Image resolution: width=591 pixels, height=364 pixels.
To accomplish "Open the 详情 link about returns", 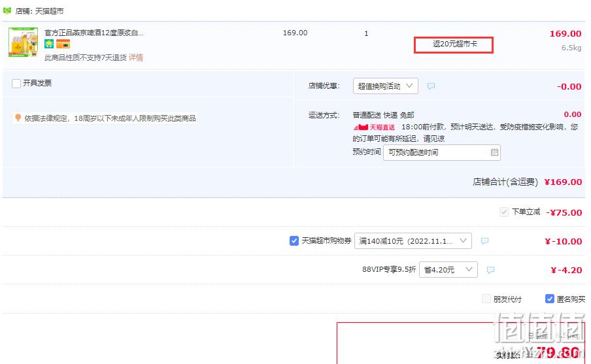I will pos(136,58).
